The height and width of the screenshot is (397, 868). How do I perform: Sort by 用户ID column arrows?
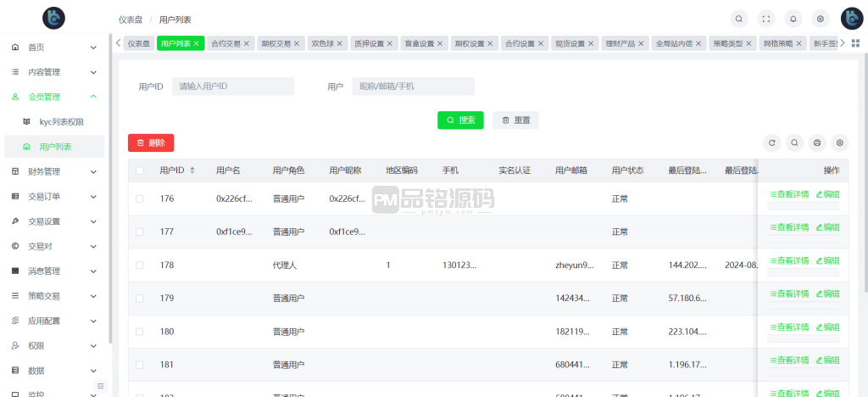(x=192, y=171)
